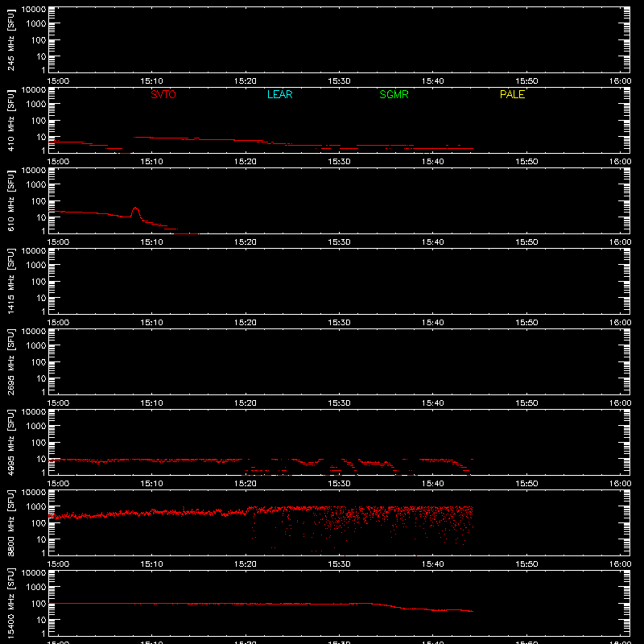Click 15:50 label below the 610 MHz panel
644x644 pixels.
(526, 242)
